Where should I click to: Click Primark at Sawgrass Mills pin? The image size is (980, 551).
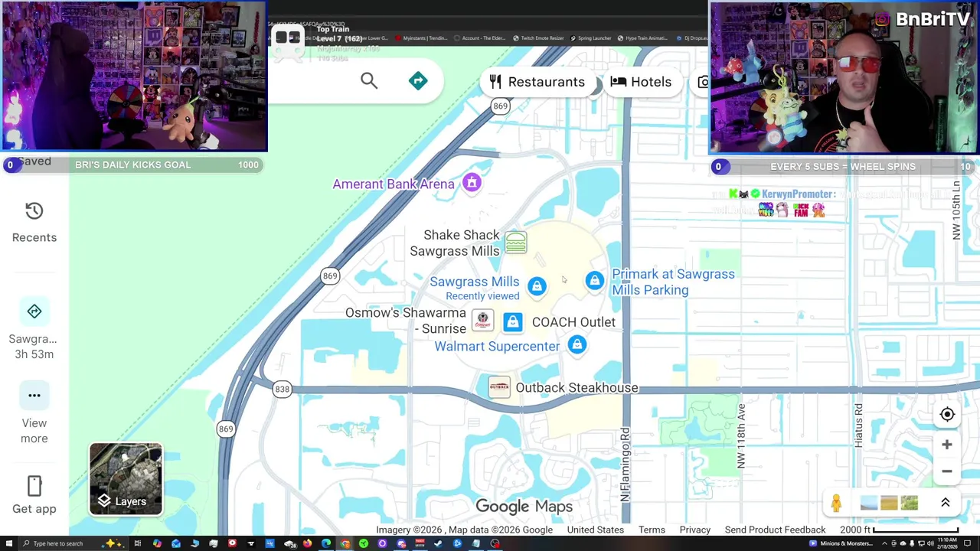(594, 281)
